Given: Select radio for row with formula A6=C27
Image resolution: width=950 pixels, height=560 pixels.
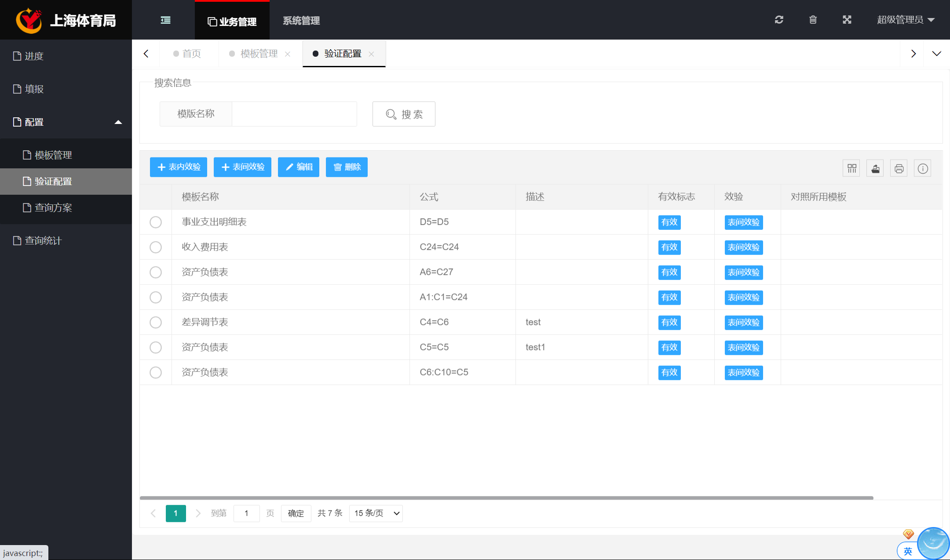Looking at the screenshot, I should pos(156,272).
